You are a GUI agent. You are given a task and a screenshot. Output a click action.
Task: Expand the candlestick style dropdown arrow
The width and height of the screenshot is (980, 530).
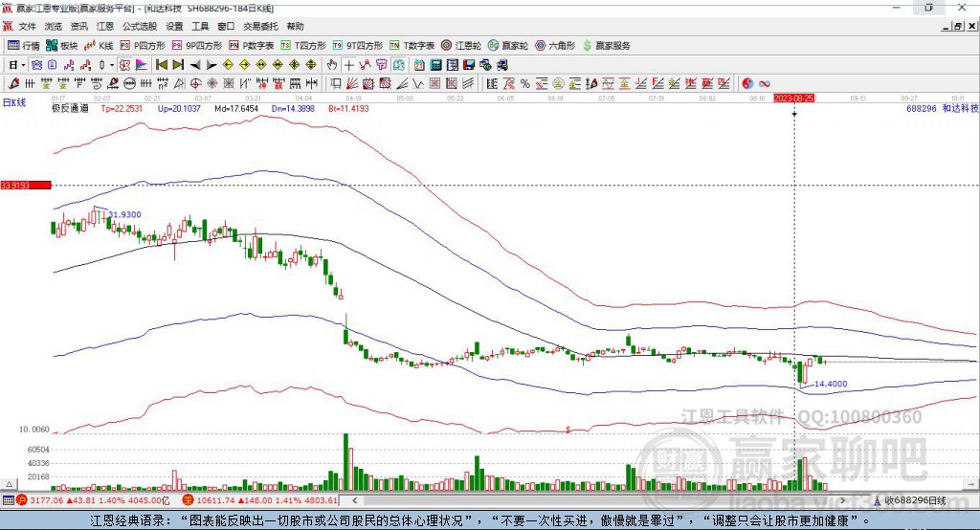(x=112, y=65)
